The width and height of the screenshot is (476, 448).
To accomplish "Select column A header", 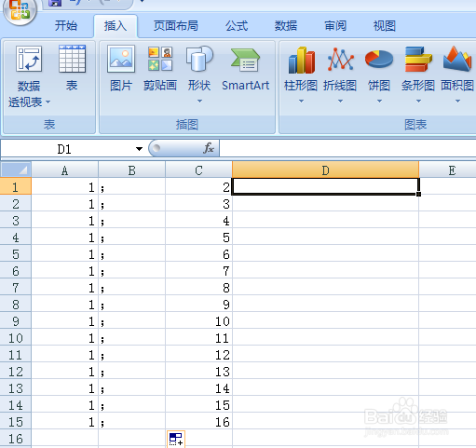I will [64, 170].
